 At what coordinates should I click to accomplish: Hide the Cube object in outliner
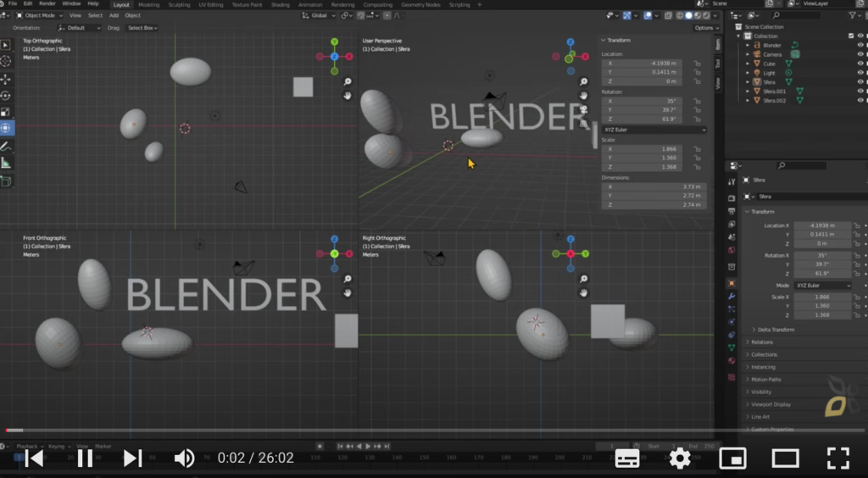point(860,64)
